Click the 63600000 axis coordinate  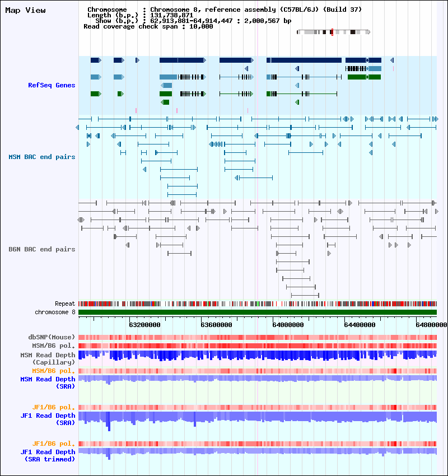(216, 325)
